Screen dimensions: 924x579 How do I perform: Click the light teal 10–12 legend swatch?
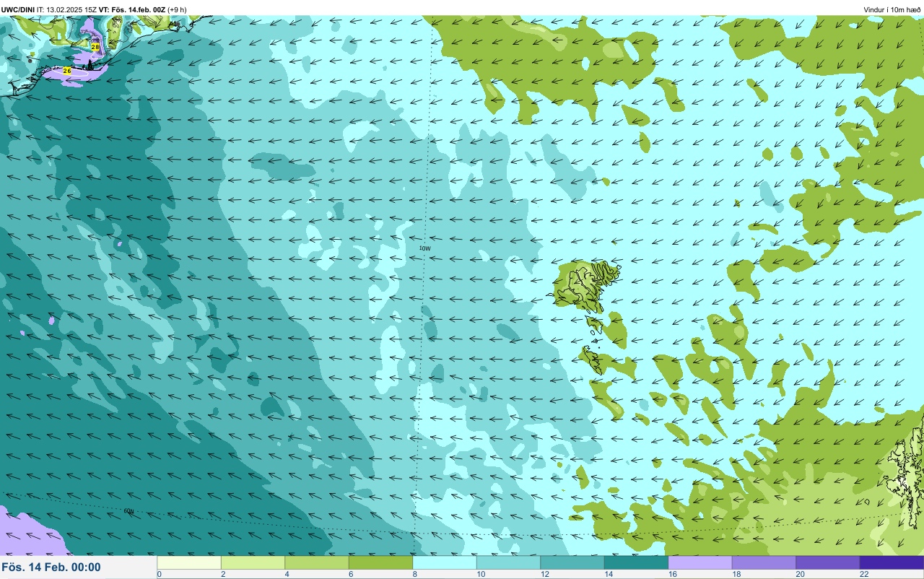click(x=508, y=562)
